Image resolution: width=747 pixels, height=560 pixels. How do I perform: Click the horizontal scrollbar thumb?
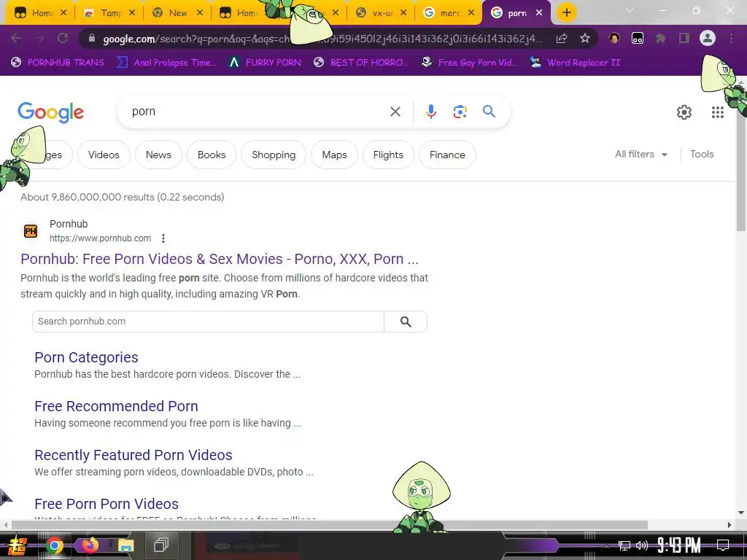[329, 525]
